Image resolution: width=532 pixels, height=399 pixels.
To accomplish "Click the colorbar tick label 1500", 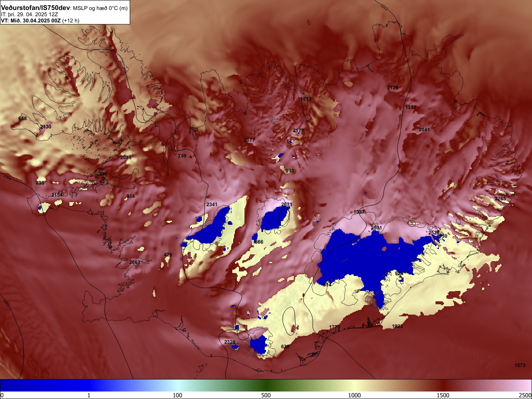I will click(x=443, y=395).
